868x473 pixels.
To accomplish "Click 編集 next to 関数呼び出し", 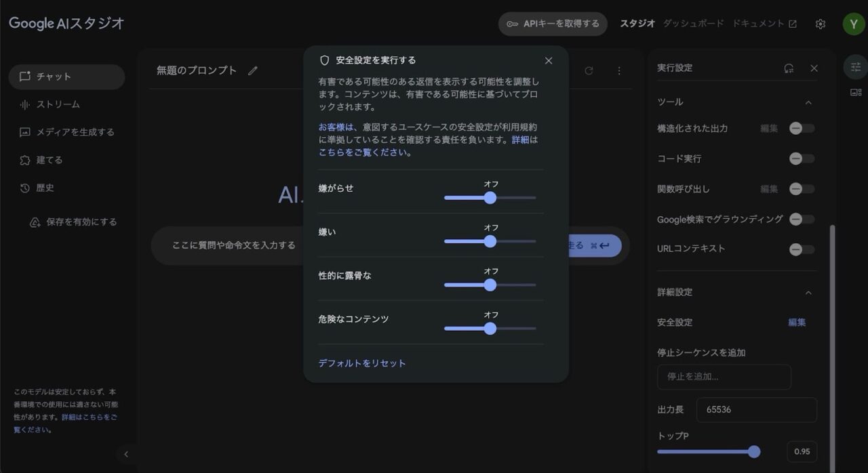I will pos(769,189).
